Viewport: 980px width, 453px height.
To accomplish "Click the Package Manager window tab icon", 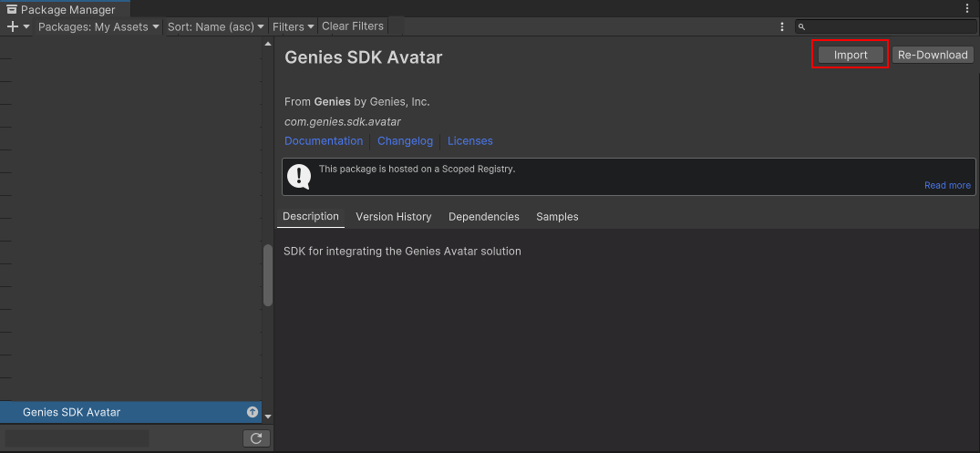I will pos(12,9).
